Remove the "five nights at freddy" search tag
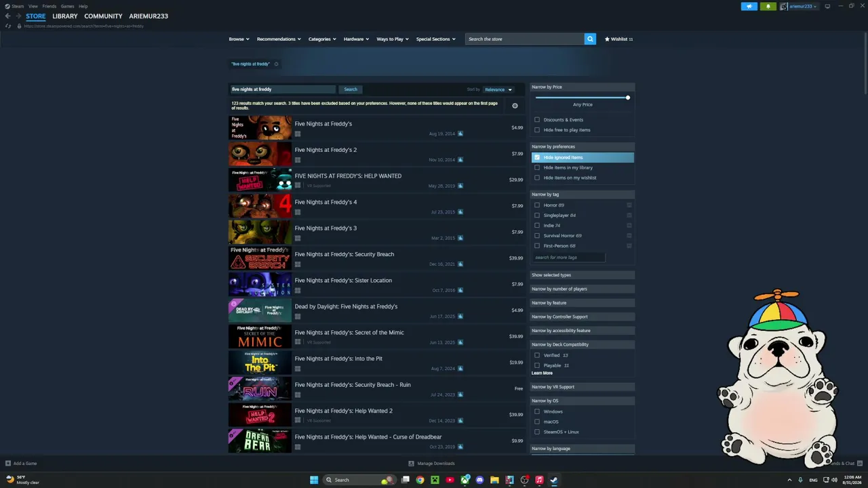This screenshot has height=488, width=868. point(276,64)
